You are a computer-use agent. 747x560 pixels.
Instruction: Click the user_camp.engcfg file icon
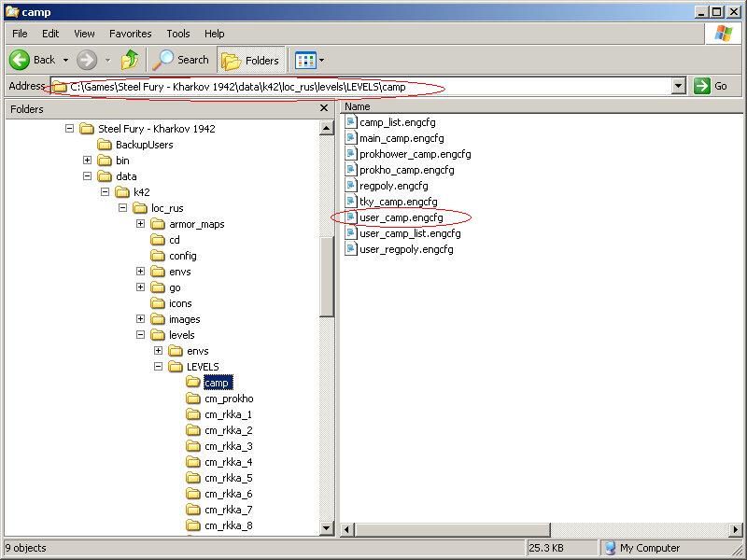click(351, 217)
